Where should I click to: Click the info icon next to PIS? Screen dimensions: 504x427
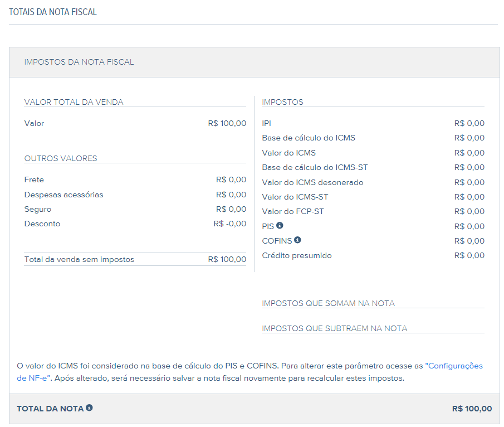tap(279, 225)
